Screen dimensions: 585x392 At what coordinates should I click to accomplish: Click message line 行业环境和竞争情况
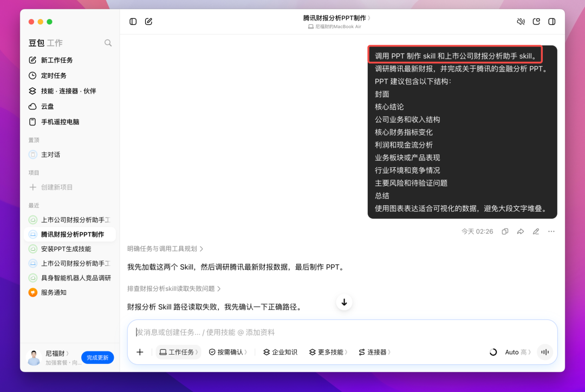coord(407,171)
